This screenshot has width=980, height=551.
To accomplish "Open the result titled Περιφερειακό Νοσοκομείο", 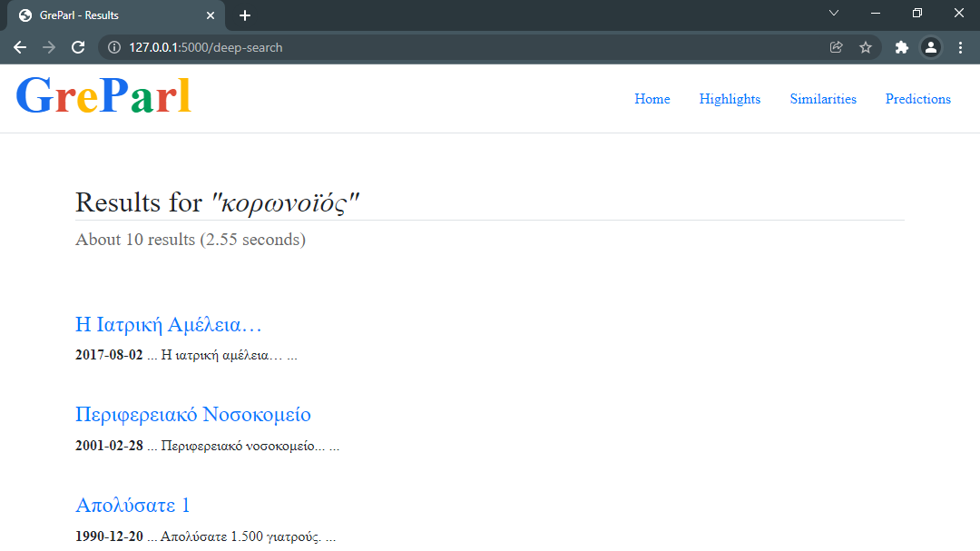I will (x=193, y=414).
